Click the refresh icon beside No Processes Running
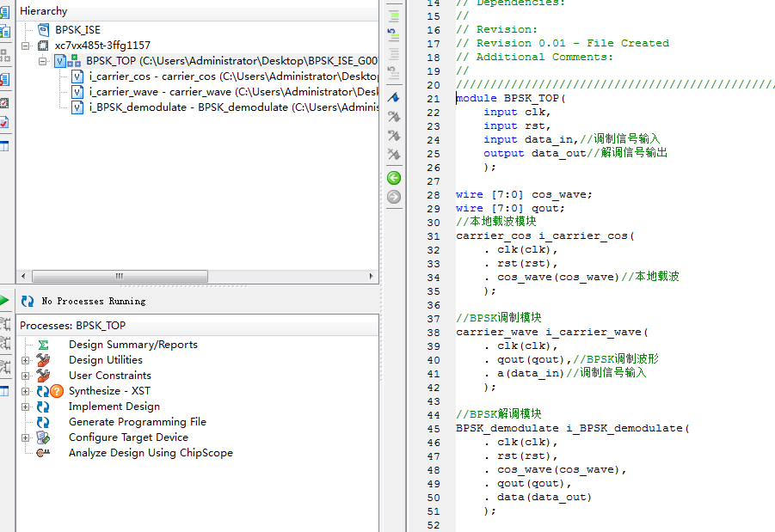 pyautogui.click(x=28, y=301)
